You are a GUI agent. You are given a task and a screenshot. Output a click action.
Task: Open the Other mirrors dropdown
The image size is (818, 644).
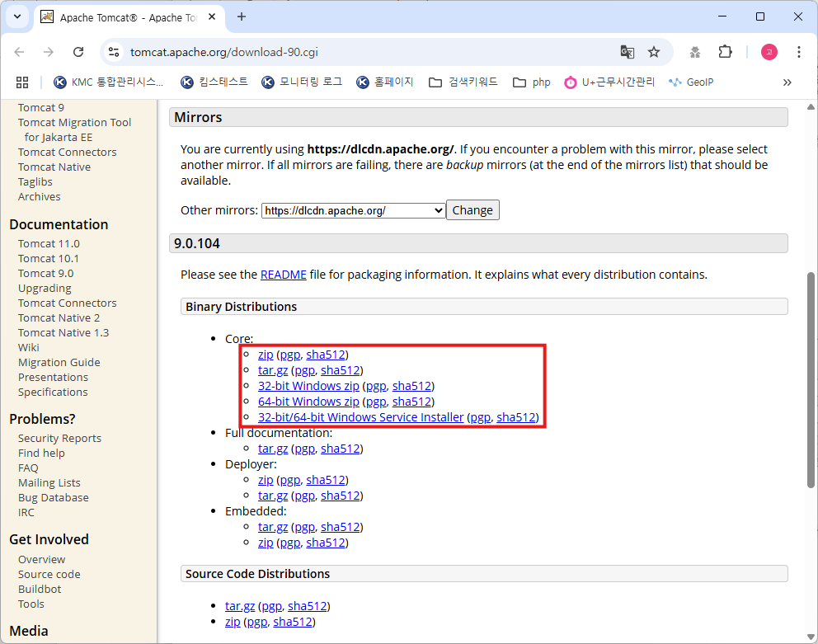(353, 211)
